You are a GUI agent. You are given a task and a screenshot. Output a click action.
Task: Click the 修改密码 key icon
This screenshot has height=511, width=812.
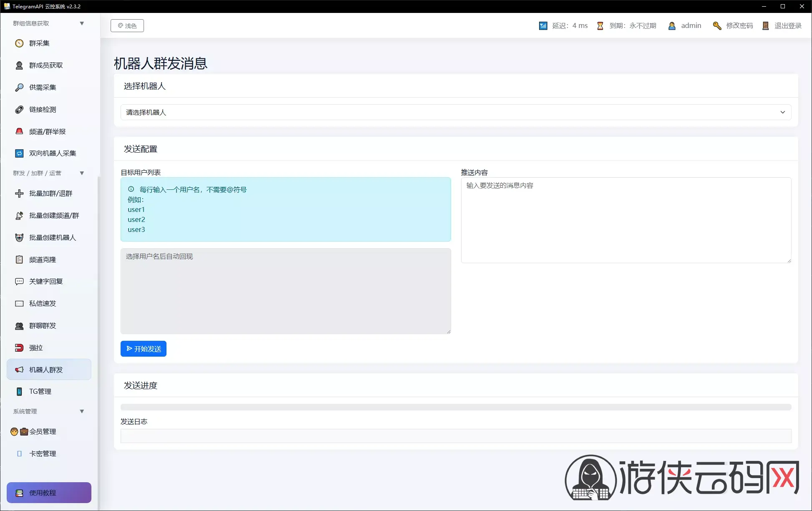pos(717,26)
